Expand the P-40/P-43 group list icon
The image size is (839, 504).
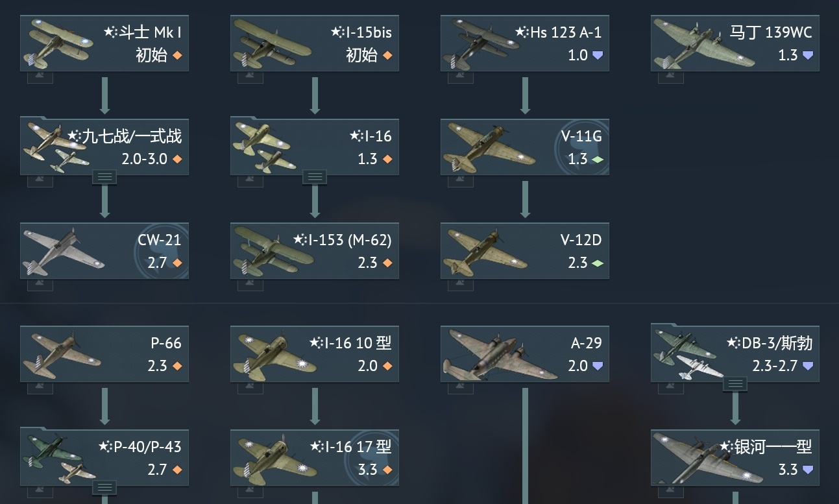tap(105, 488)
